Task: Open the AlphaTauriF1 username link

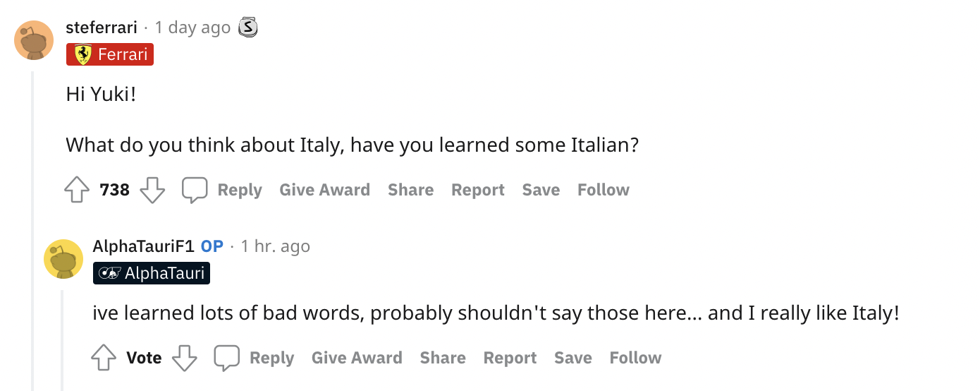Action: pos(143,246)
